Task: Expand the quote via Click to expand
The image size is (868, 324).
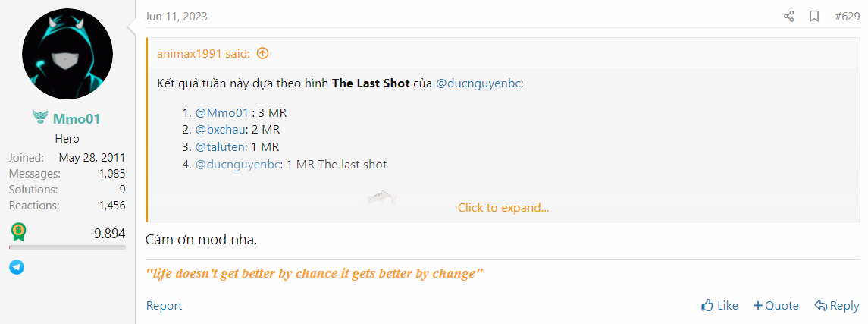Action: click(x=503, y=208)
